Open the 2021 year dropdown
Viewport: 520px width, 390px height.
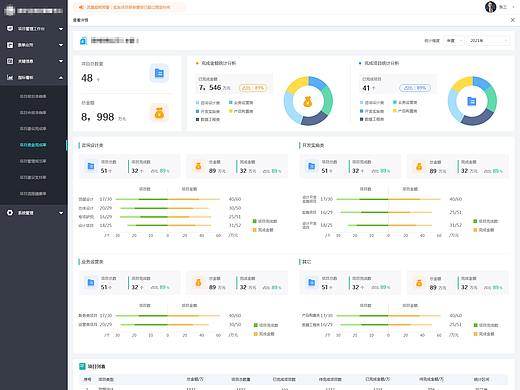pos(488,41)
